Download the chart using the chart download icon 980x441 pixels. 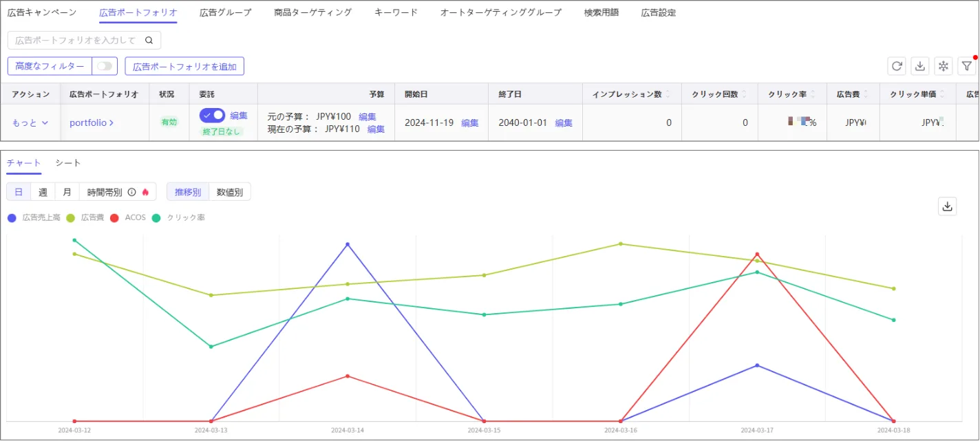(x=948, y=206)
